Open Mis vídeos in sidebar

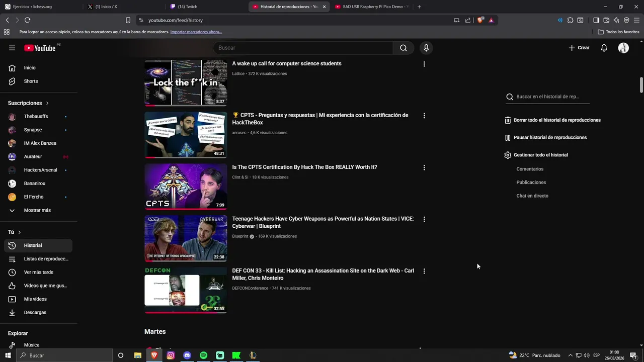(x=38, y=299)
